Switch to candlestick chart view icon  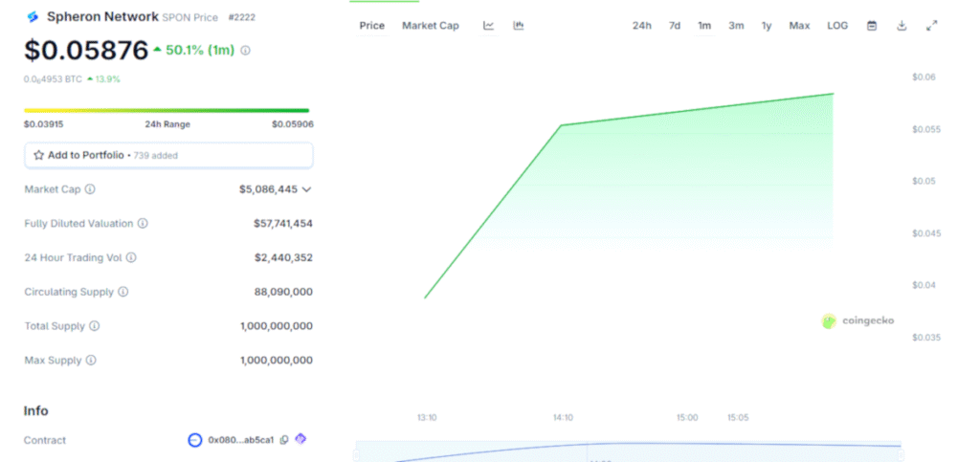click(x=518, y=26)
